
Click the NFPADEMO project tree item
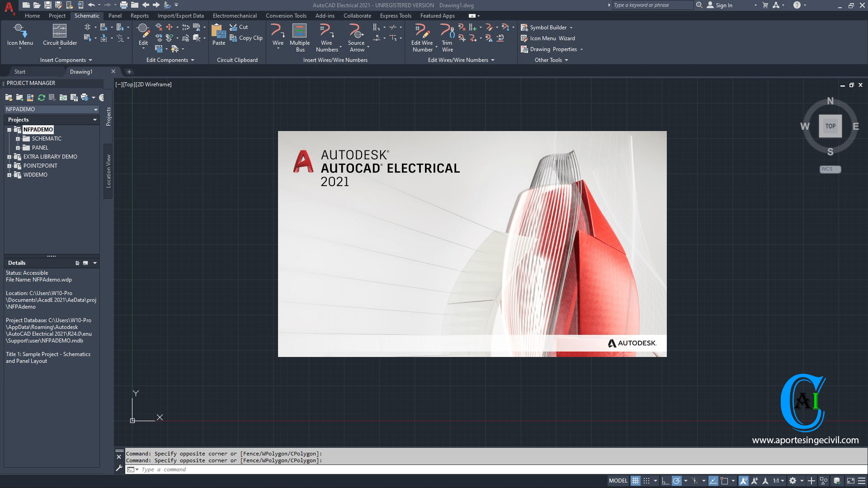pos(38,129)
